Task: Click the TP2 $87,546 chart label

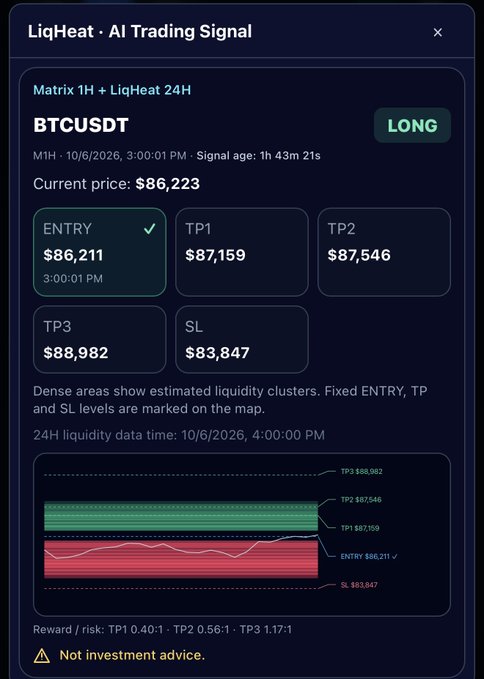Action: point(361,500)
